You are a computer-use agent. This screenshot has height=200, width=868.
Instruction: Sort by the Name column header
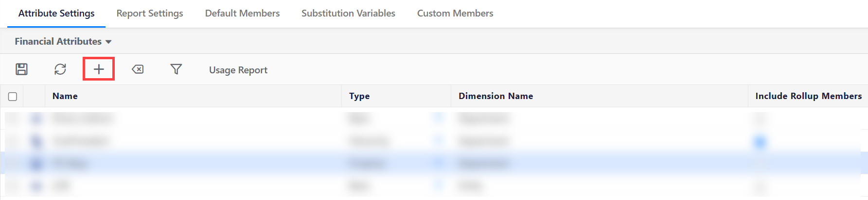pos(65,96)
